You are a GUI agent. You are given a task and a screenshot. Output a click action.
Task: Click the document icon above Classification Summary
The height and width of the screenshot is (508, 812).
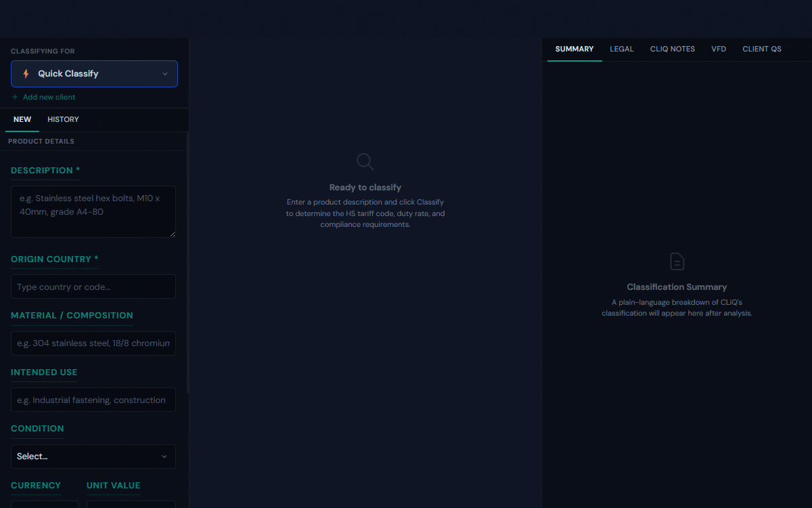point(677,261)
